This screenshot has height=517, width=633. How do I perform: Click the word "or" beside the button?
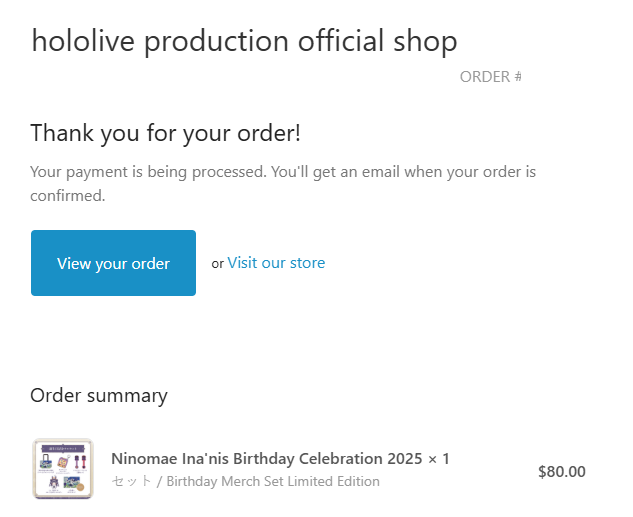pos(217,264)
